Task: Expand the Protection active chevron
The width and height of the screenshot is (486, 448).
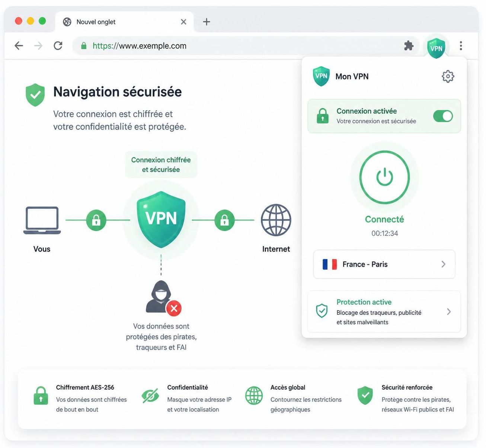Action: (449, 312)
